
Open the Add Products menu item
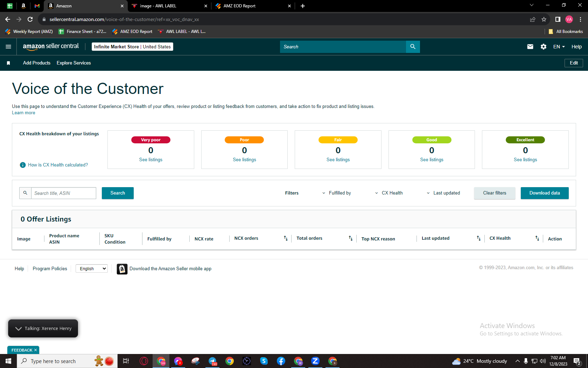37,63
